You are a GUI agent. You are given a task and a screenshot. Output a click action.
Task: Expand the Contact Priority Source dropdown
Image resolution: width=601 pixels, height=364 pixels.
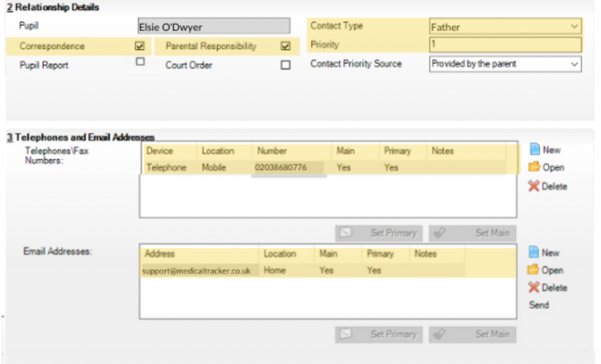tap(574, 65)
